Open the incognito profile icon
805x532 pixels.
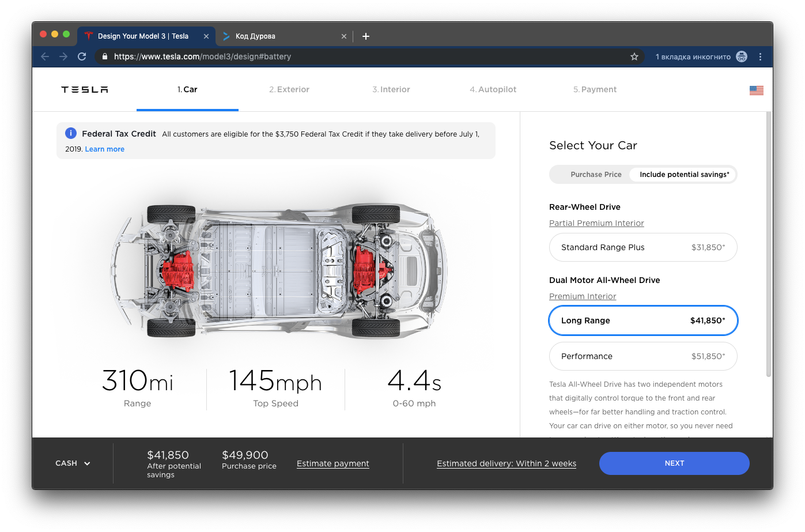tap(742, 56)
